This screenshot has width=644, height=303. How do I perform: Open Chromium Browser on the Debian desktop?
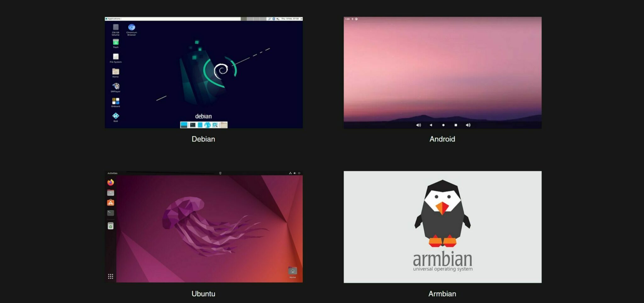coord(131,28)
